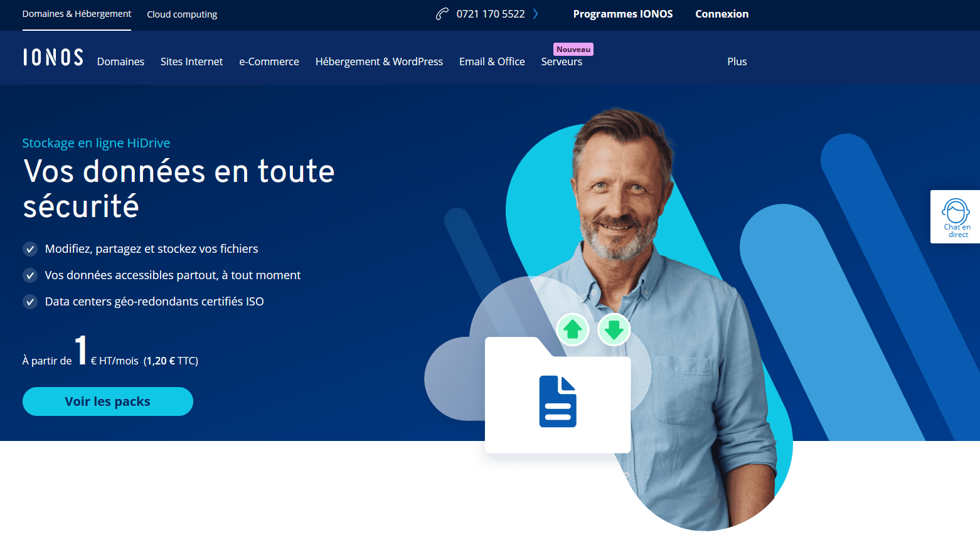Click Connexion to log in
The image size is (980, 547).
(722, 14)
